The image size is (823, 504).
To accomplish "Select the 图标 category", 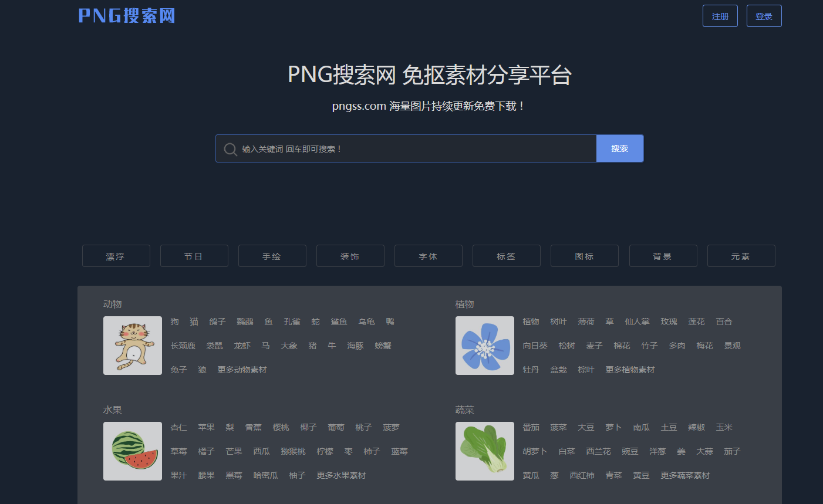I will click(x=584, y=255).
